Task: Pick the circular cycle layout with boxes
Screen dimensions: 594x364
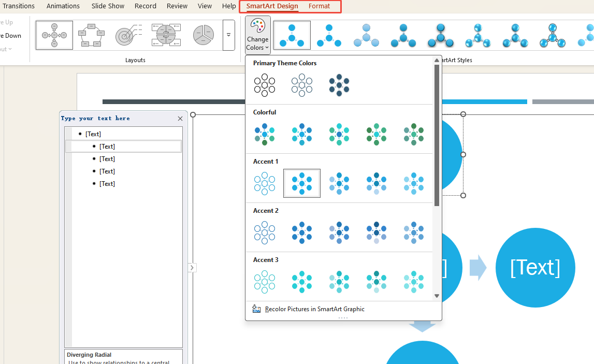Action: pos(91,35)
